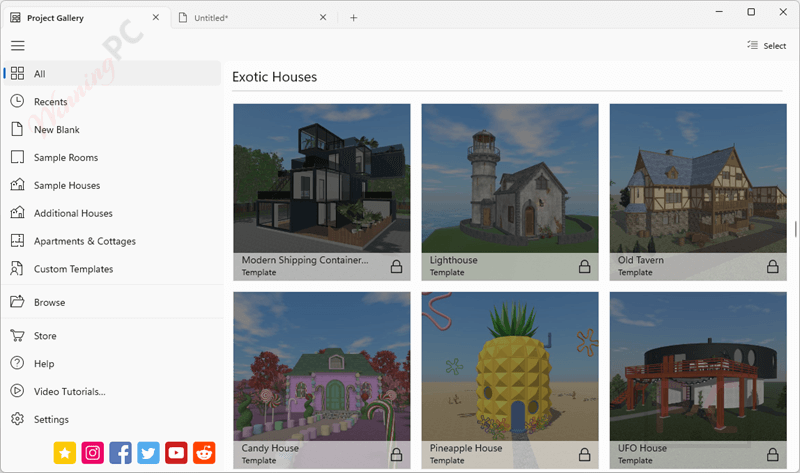Close the Project Gallery tab
Screen dimensions: 800x473
pos(156,17)
